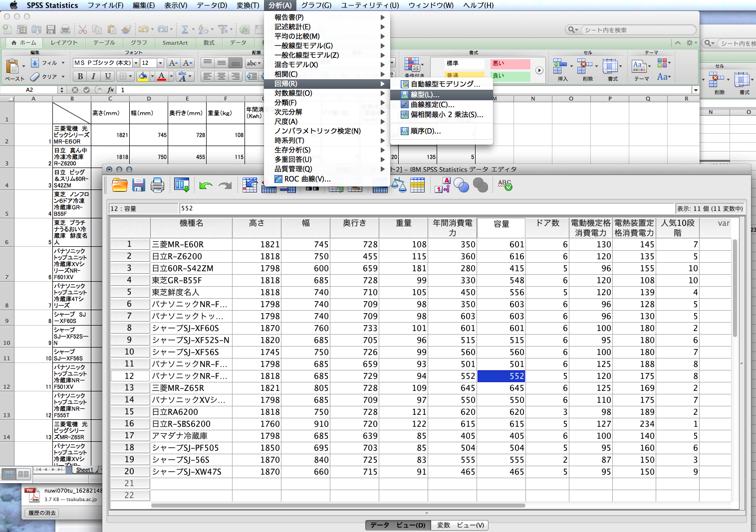
Task: Open recently used dialogs in SPSS
Action: (x=181, y=185)
